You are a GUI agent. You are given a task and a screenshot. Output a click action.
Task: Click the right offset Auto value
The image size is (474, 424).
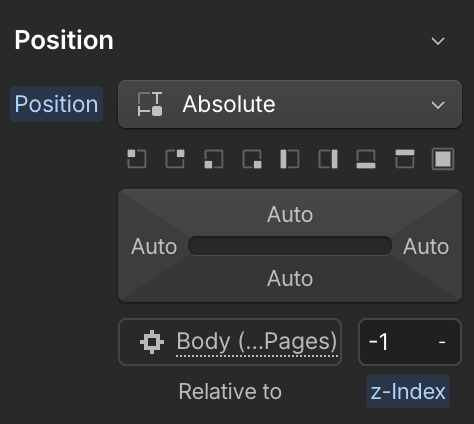(x=426, y=247)
